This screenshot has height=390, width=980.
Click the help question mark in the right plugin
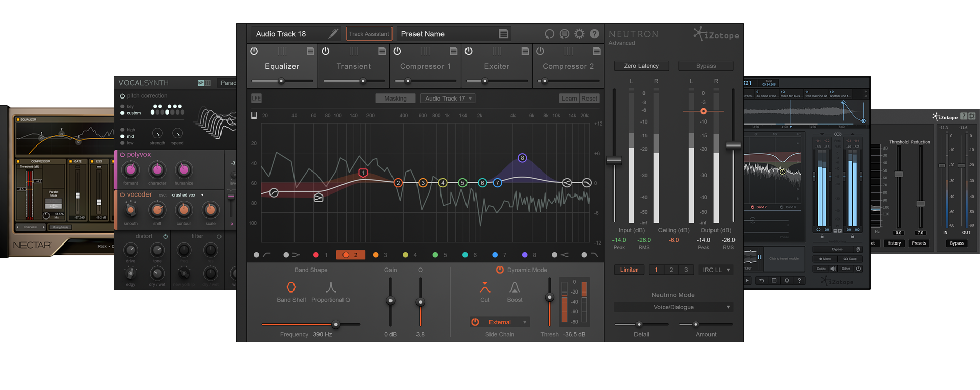coord(963,116)
